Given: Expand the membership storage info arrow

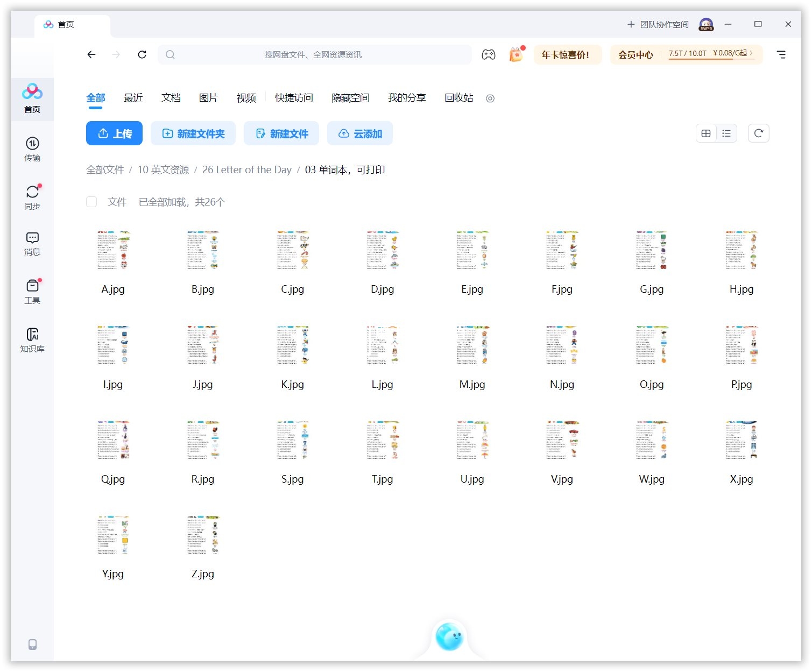Looking at the screenshot, I should pyautogui.click(x=752, y=53).
